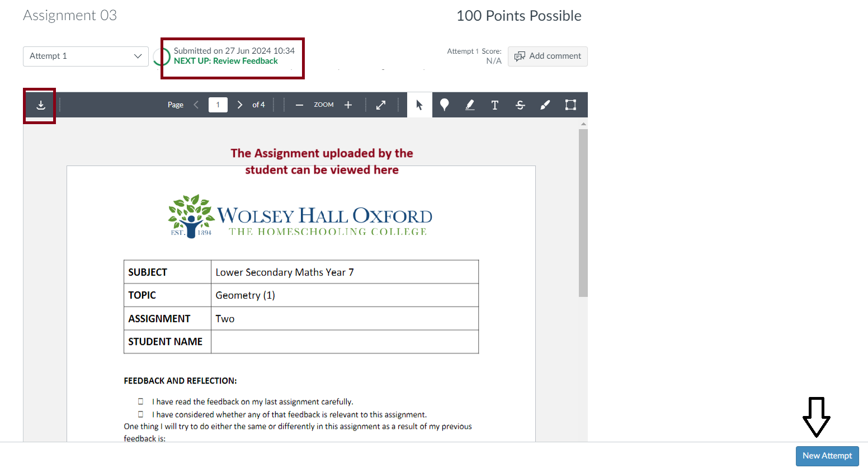Select the strikeout annotation tool
Viewport: 868px width, 468px height.
[x=520, y=105]
